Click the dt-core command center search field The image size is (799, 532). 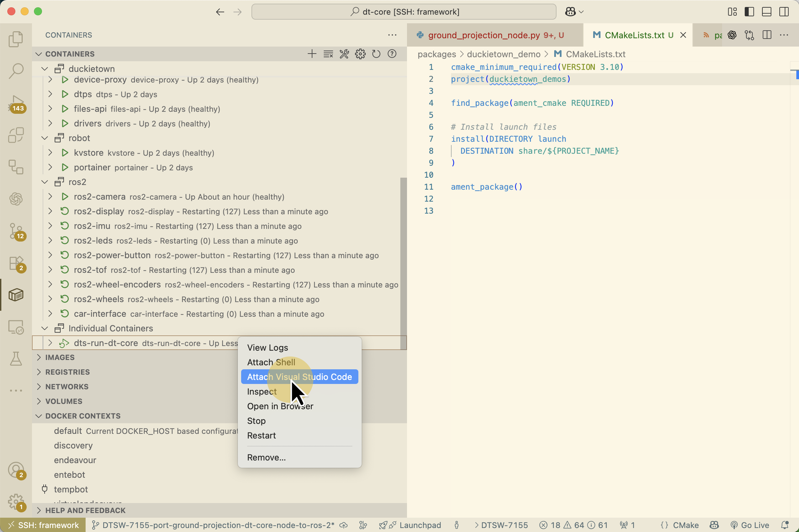tap(403, 12)
